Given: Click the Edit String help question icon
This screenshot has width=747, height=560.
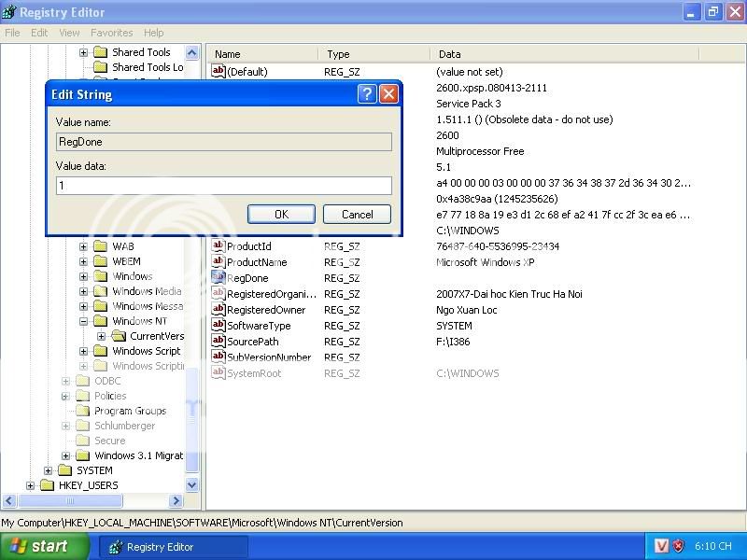Looking at the screenshot, I should (367, 94).
